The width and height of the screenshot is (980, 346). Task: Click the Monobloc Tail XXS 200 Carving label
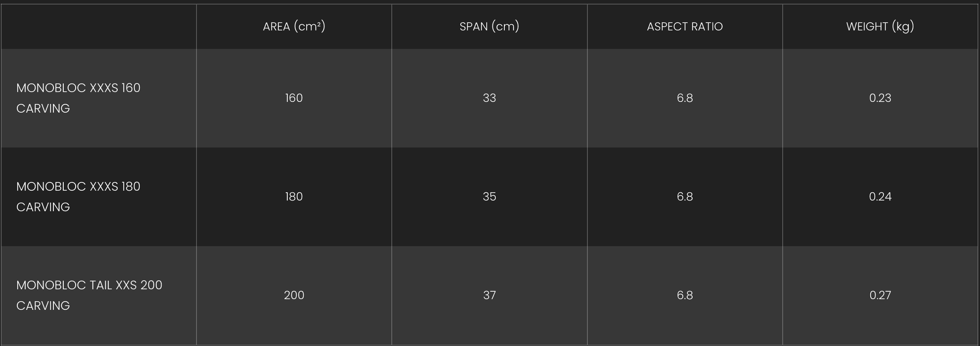(x=89, y=295)
